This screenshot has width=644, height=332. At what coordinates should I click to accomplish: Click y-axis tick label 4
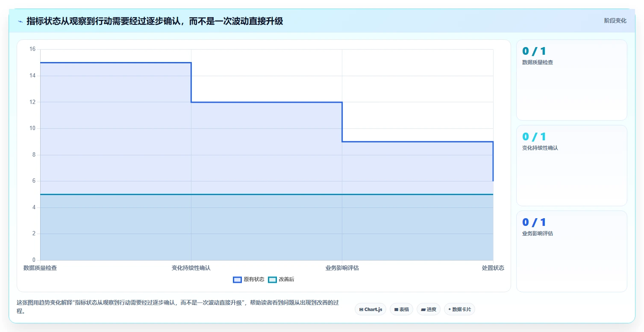pos(34,207)
